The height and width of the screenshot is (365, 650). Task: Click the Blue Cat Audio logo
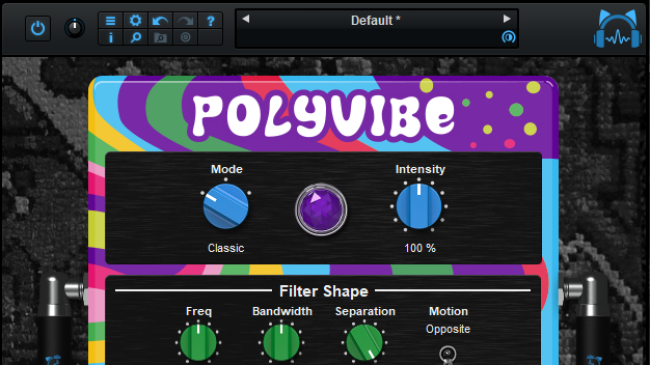(x=618, y=29)
